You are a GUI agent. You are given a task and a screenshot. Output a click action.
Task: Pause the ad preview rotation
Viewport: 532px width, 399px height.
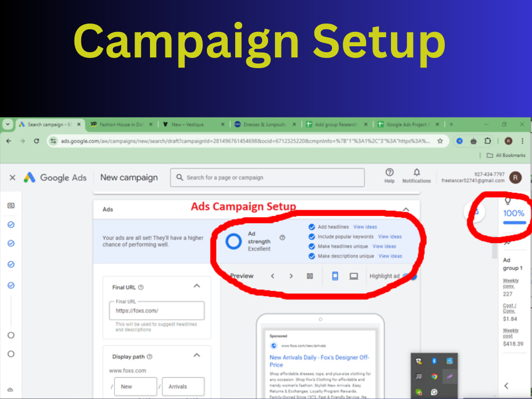click(x=310, y=276)
